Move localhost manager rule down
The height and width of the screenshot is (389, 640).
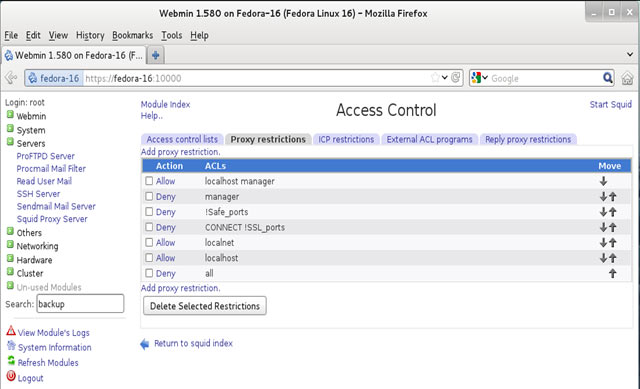pos(604,181)
